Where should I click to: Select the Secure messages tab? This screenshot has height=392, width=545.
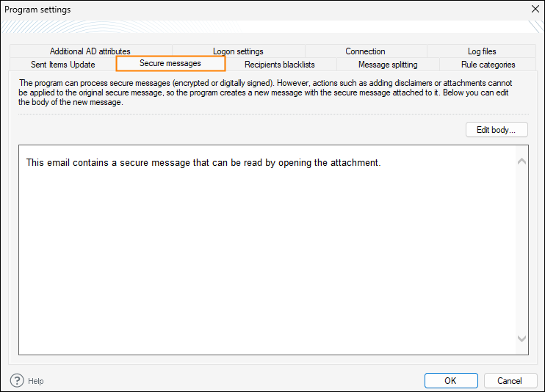(x=170, y=64)
